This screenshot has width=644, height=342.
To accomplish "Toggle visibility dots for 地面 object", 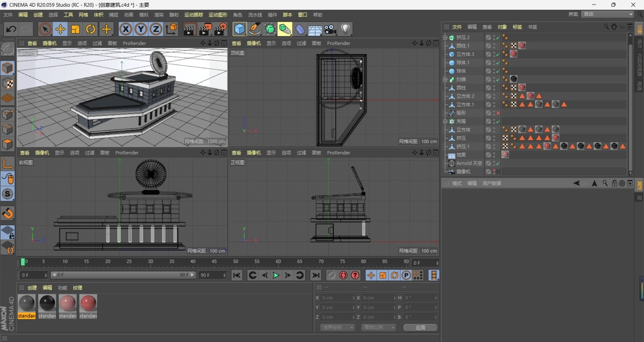I will click(494, 155).
